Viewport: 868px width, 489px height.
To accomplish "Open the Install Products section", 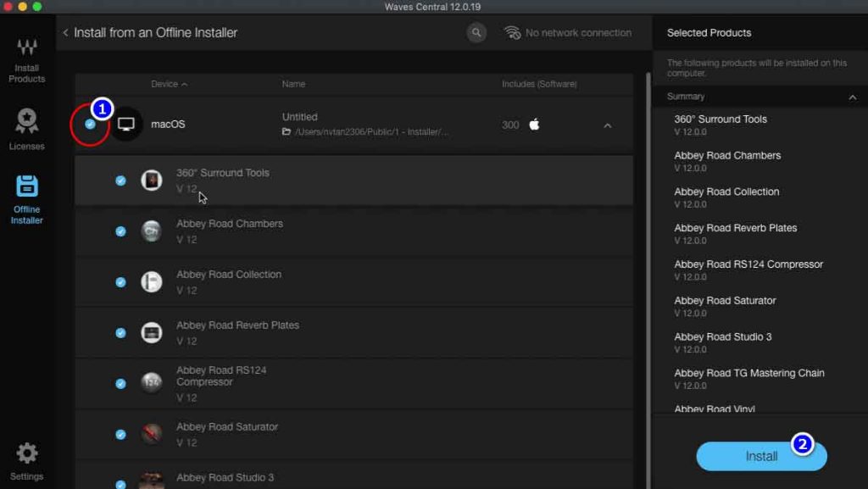I will 26,58.
